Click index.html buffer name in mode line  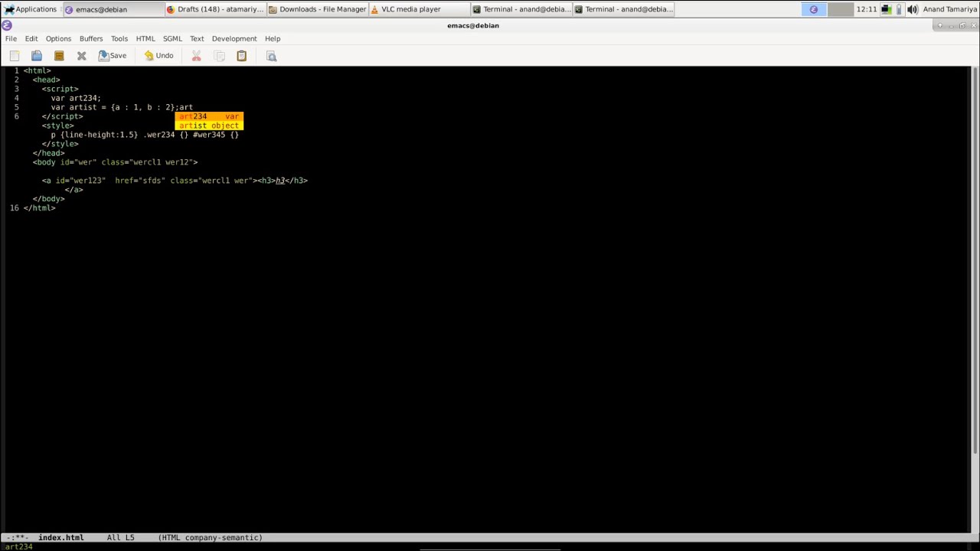[61, 537]
